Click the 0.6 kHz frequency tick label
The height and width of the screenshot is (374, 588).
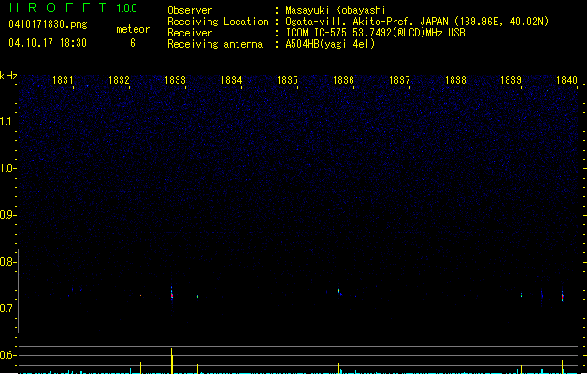[7, 355]
